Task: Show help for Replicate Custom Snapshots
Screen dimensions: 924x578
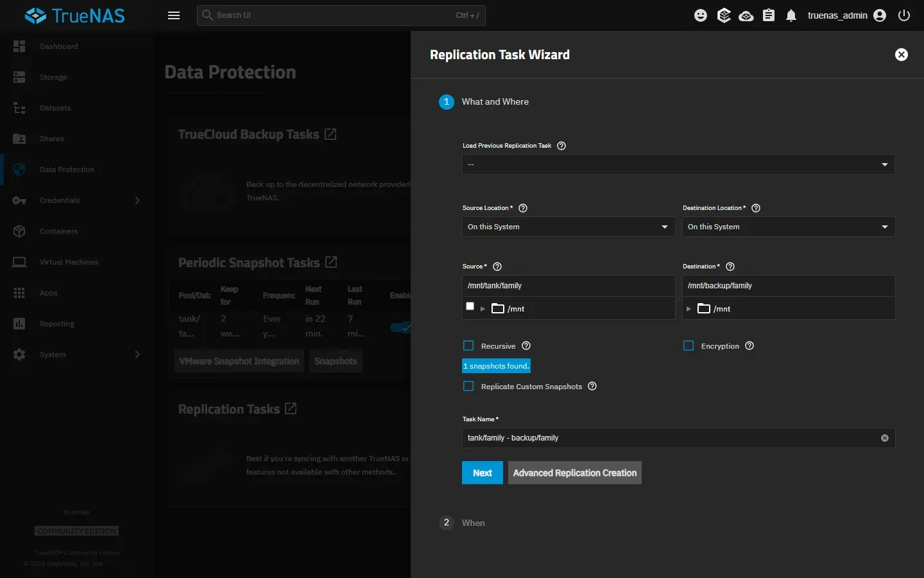Action: 592,386
